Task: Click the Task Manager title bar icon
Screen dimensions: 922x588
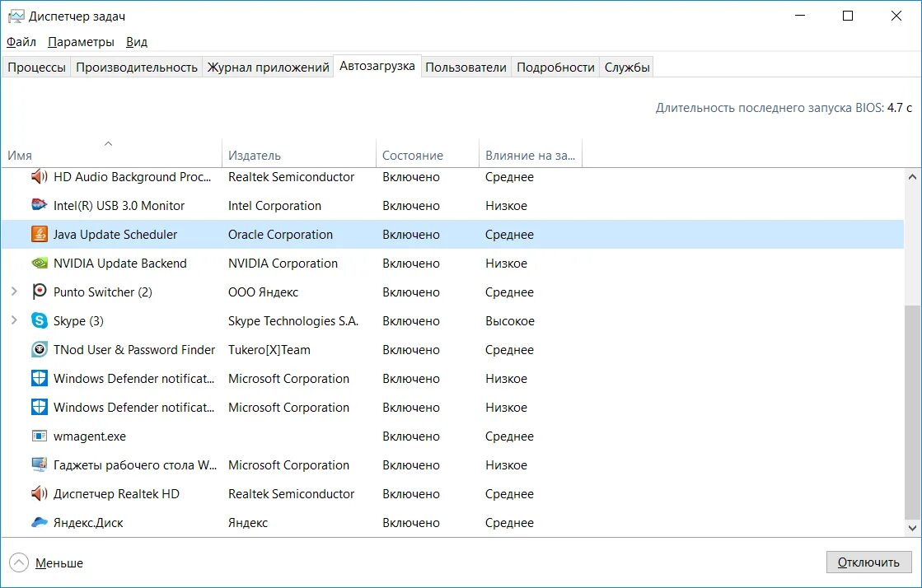Action: pos(16,16)
